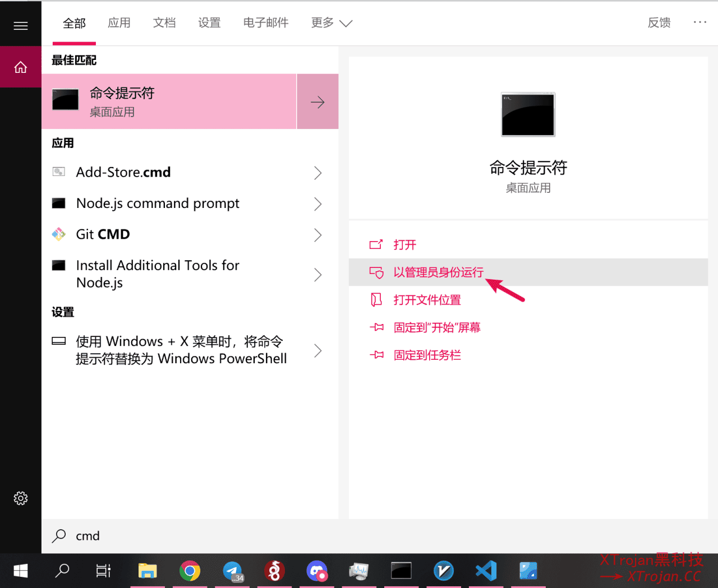Switch to the 电子邮件 tab
The image size is (718, 588).
click(266, 23)
